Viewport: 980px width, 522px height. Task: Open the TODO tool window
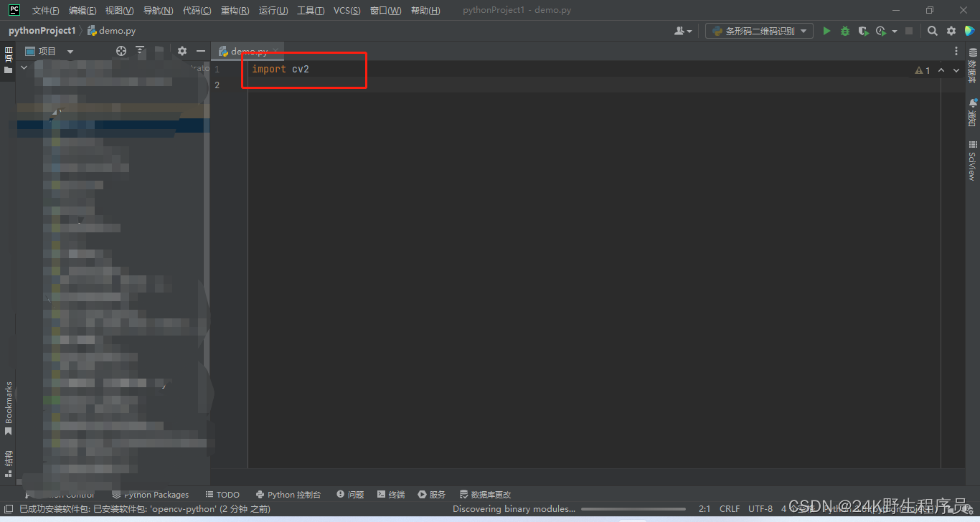pos(222,495)
